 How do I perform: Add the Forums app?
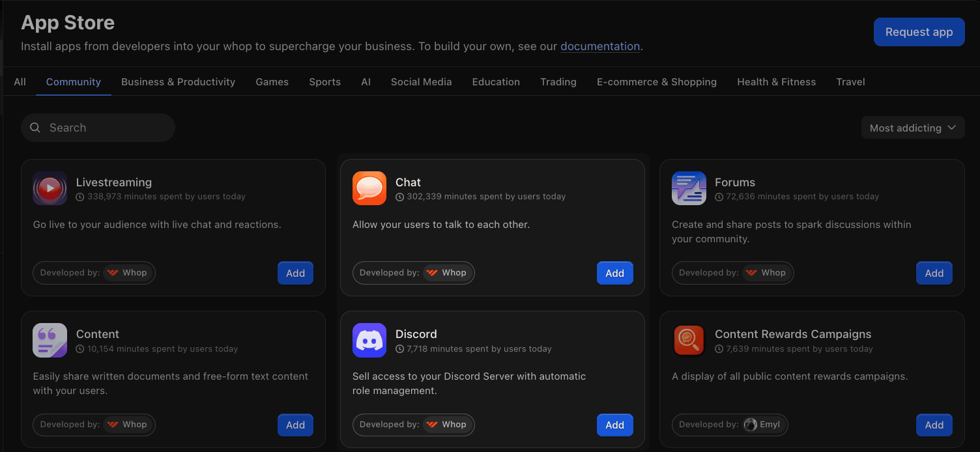934,273
